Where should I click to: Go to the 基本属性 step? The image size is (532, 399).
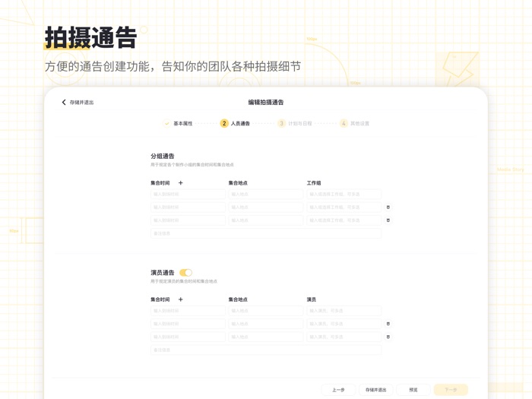click(x=183, y=123)
